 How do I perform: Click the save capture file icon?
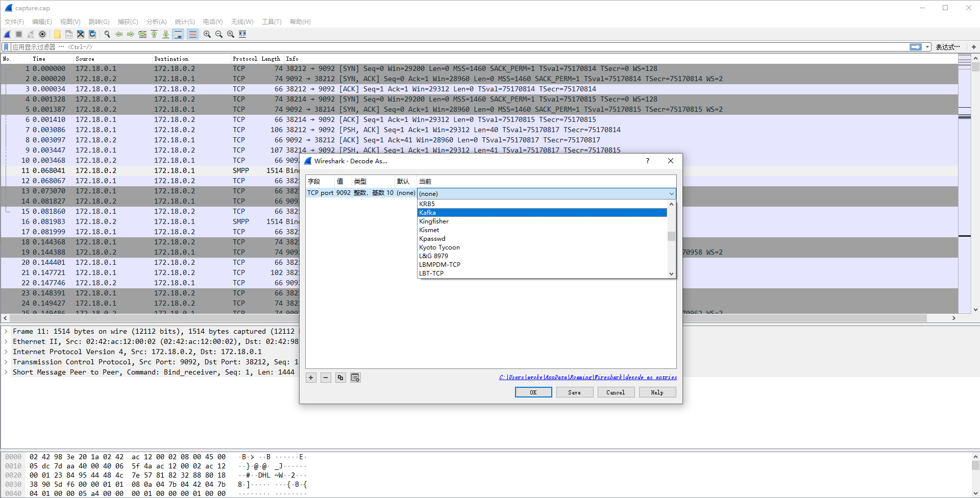[x=69, y=34]
